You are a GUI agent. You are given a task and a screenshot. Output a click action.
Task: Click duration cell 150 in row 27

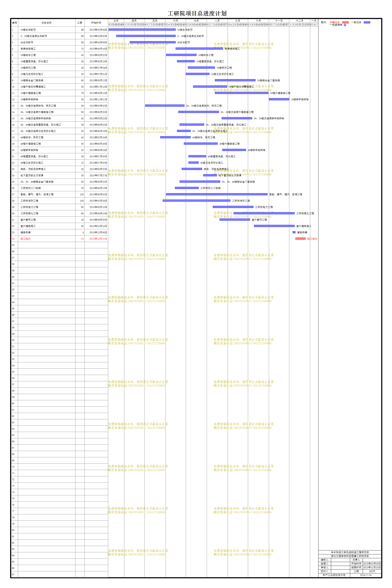(x=80, y=194)
